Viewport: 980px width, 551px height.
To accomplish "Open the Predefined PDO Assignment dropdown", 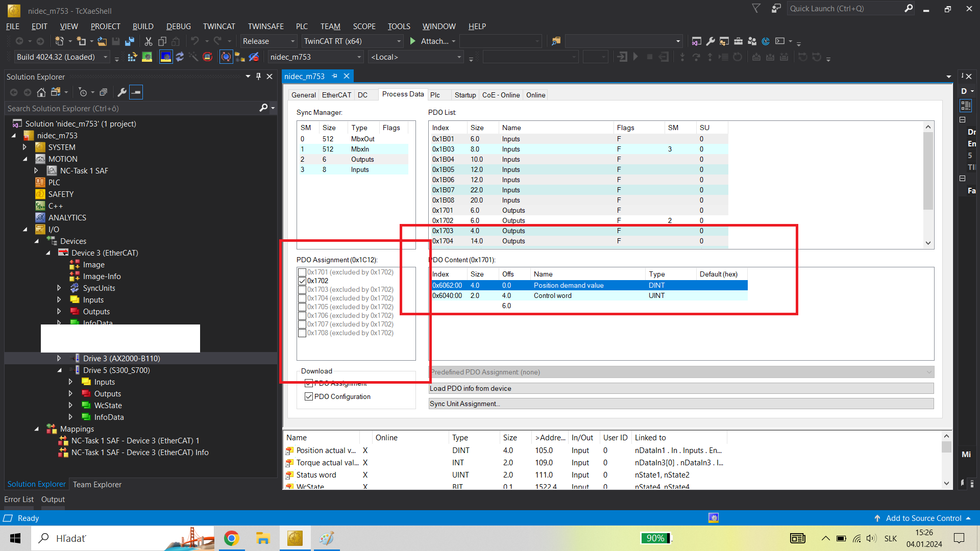I will [x=681, y=372].
